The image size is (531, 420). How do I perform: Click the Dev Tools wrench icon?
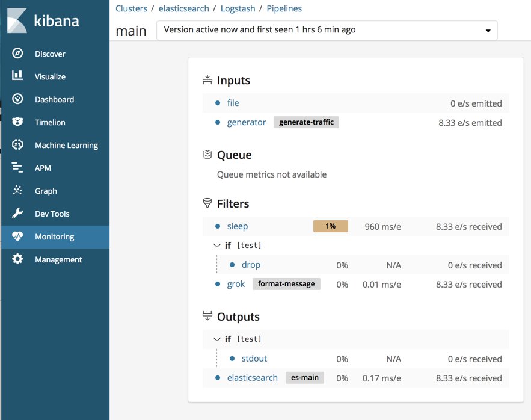coord(17,214)
